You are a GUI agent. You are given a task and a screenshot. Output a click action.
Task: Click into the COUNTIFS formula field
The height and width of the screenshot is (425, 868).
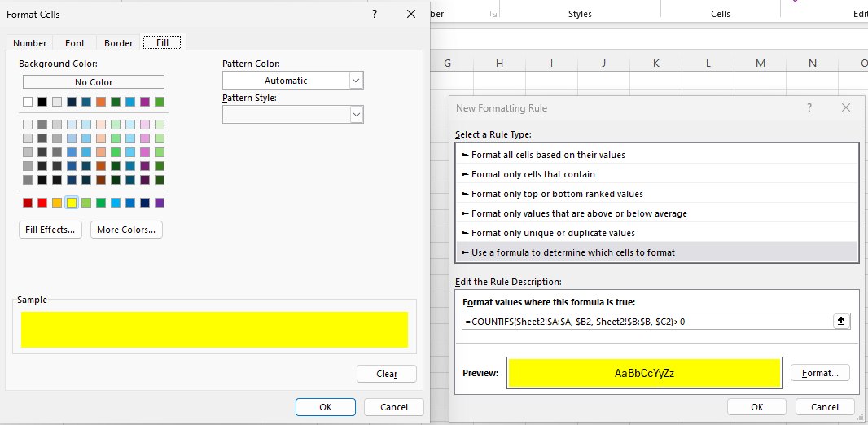pos(647,321)
